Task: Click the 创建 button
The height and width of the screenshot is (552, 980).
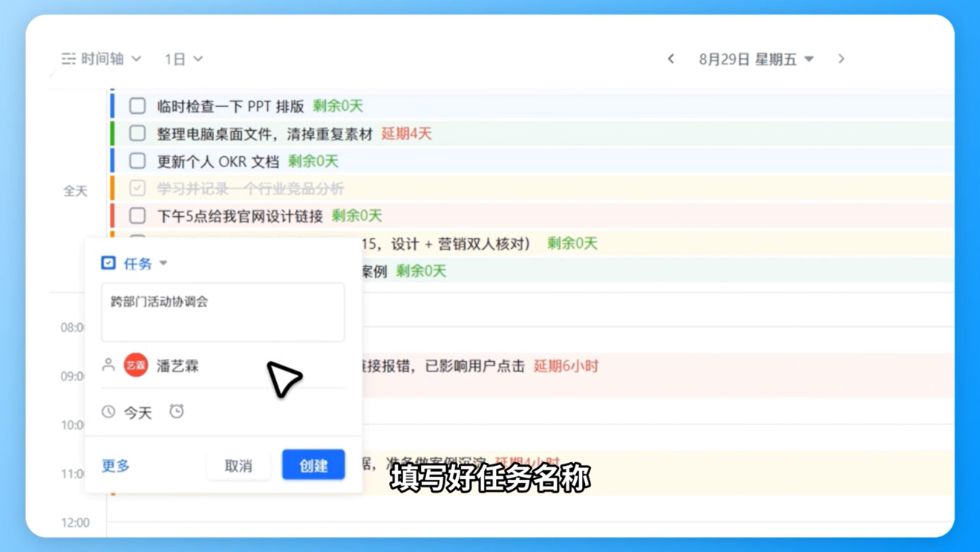Action: point(313,465)
